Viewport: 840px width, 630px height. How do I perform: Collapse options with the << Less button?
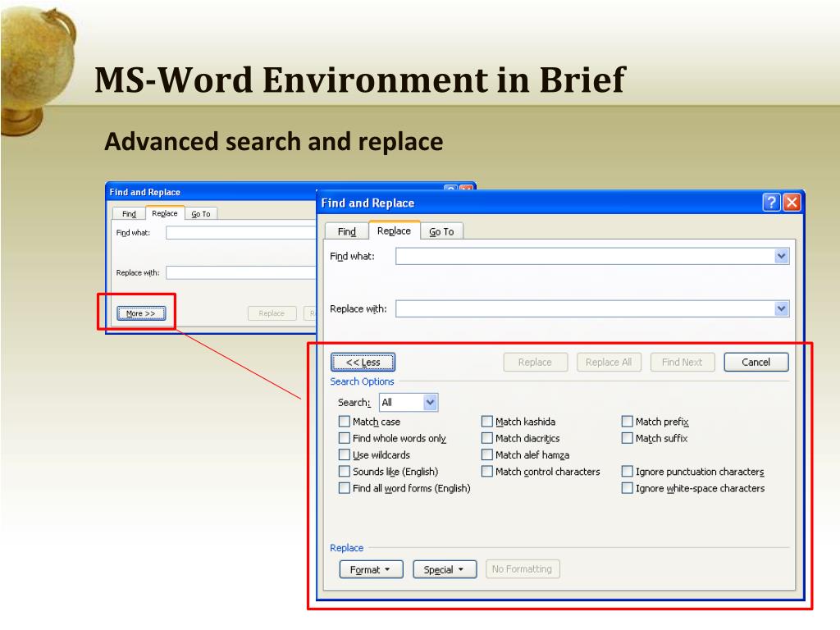(363, 362)
